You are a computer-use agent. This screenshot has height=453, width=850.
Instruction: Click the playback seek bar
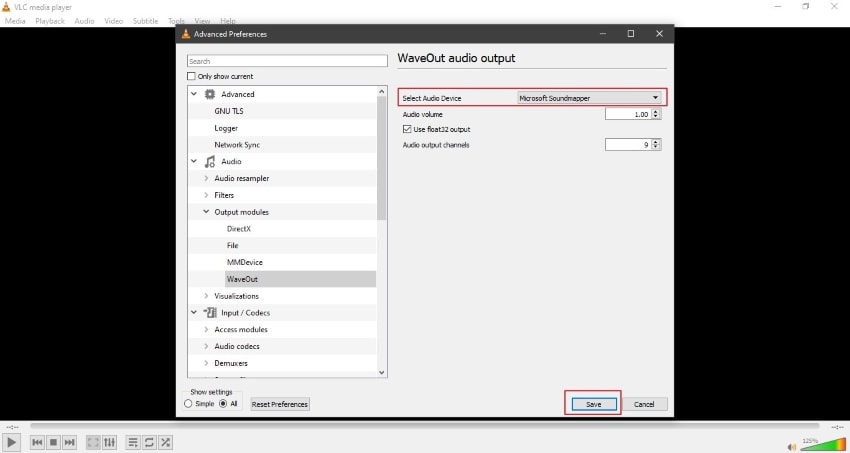(x=424, y=426)
